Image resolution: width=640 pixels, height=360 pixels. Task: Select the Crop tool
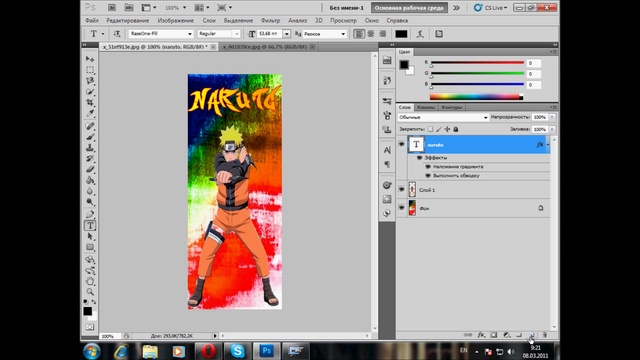click(x=90, y=102)
